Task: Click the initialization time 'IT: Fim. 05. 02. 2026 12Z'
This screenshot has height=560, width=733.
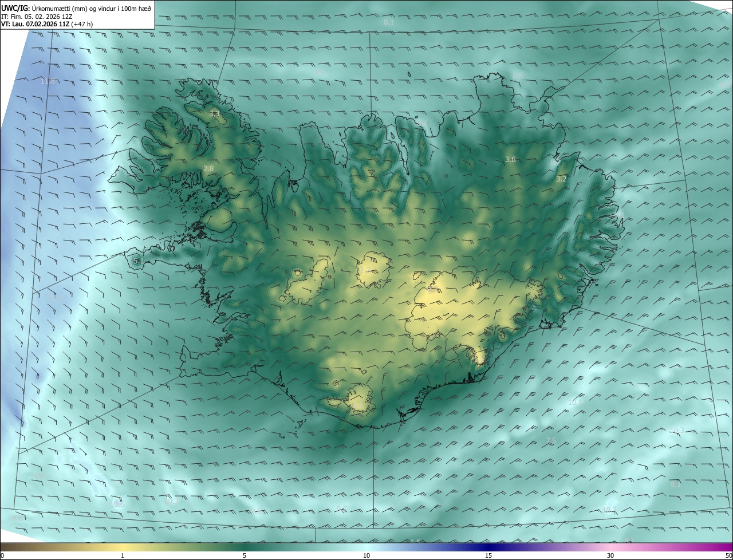Action: (37, 16)
